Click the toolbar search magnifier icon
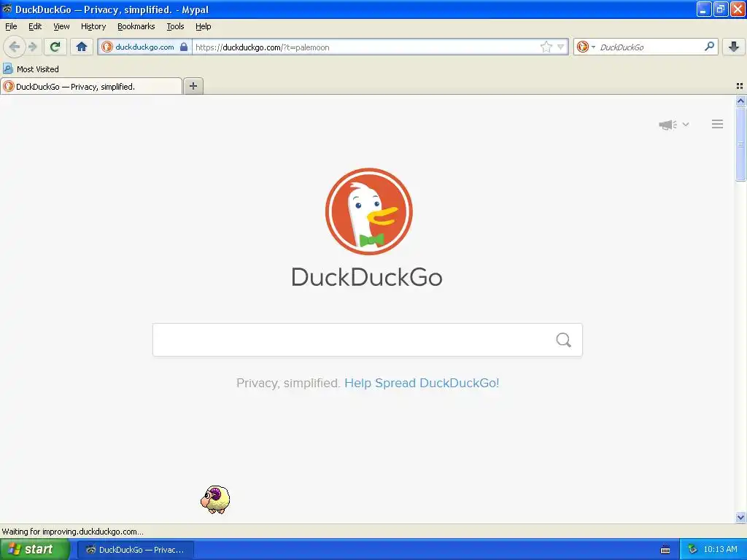 click(709, 47)
